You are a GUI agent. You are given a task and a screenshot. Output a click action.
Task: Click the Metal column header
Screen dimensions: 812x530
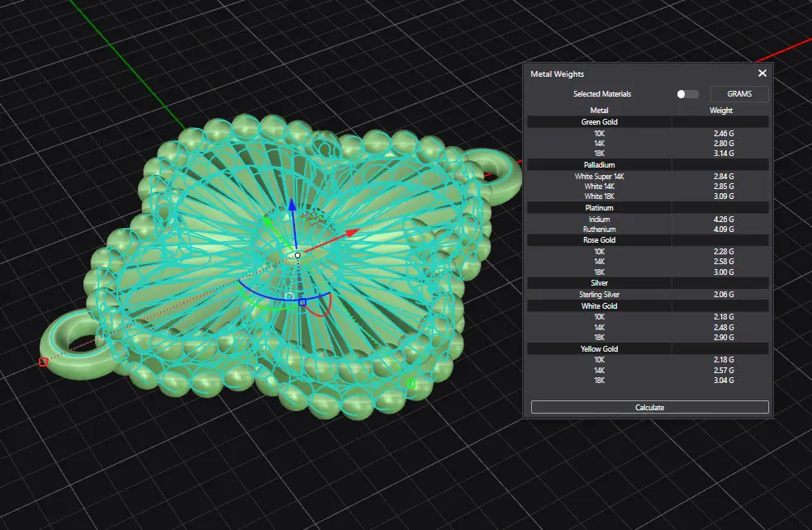(600, 110)
